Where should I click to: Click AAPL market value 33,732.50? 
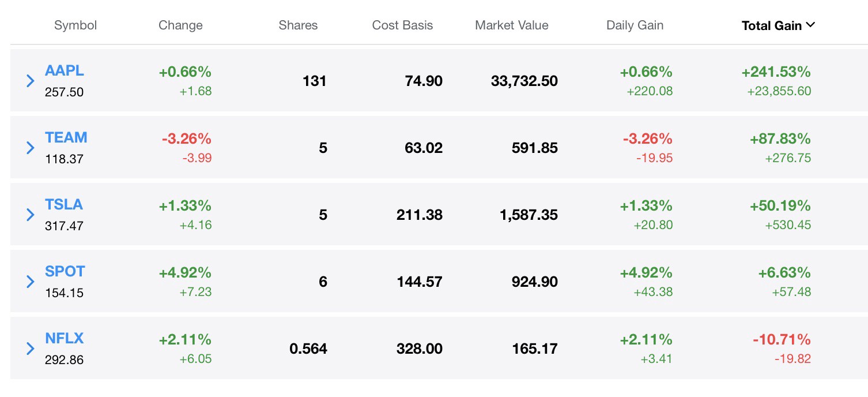(x=524, y=81)
